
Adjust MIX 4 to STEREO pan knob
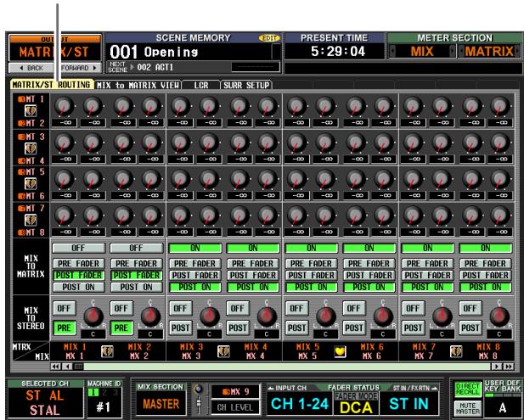(267, 316)
